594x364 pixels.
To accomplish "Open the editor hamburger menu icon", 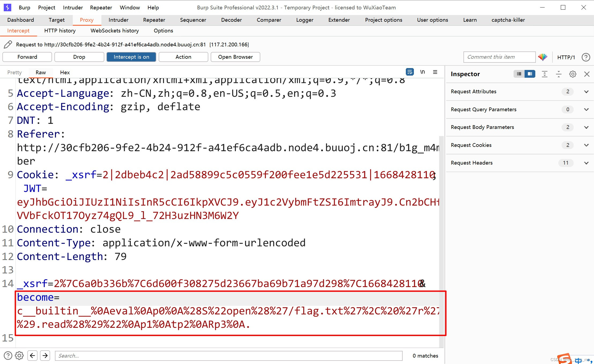I will coord(435,72).
